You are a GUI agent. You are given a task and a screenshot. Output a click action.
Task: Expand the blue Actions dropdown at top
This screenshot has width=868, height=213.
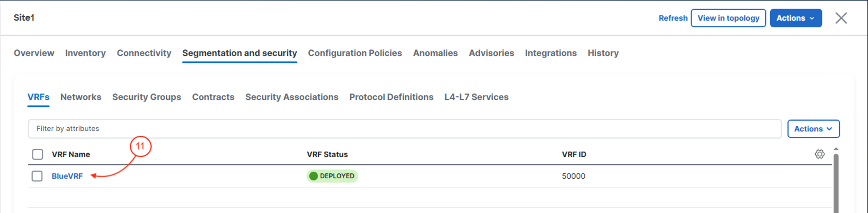(x=796, y=18)
